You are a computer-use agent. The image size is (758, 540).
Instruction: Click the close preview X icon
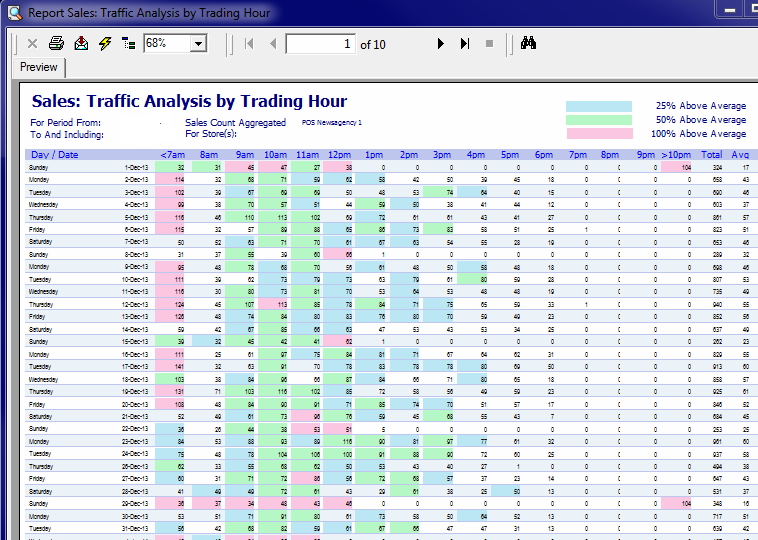click(32, 44)
